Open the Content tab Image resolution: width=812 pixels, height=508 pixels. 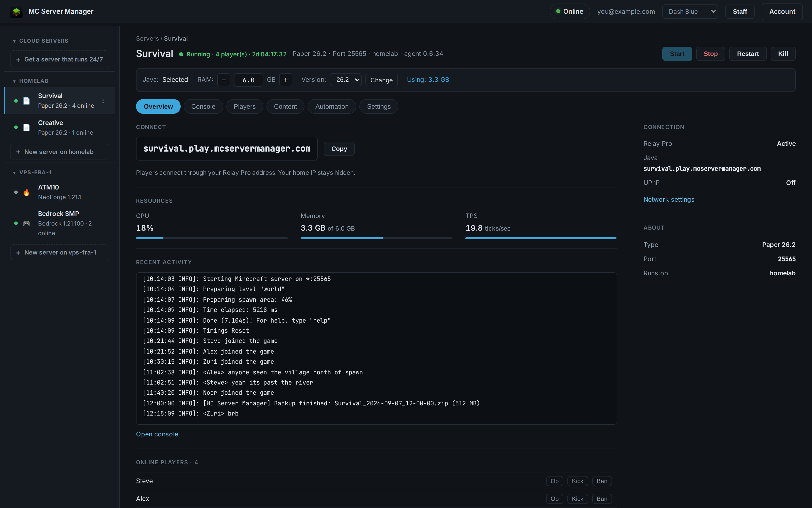click(285, 106)
